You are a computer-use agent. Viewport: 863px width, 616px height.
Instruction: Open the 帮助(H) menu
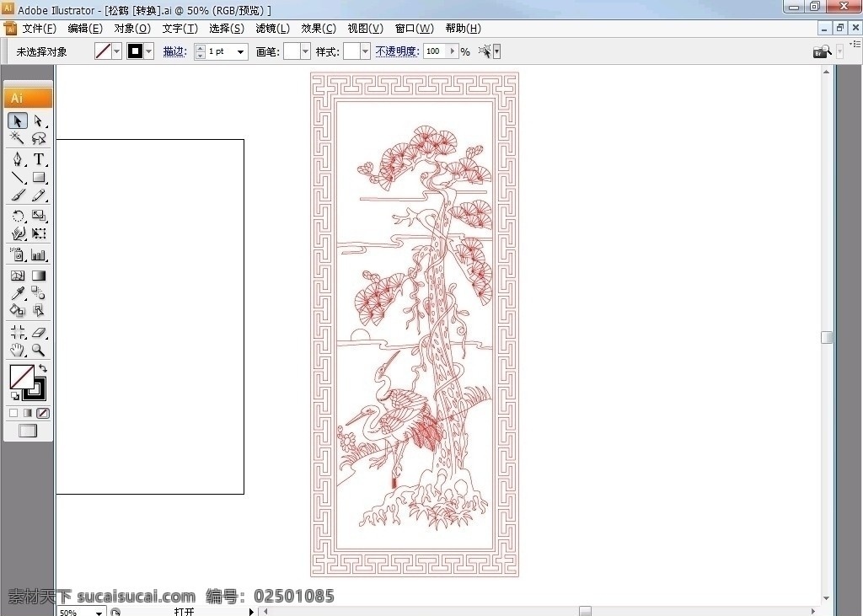[x=464, y=29]
